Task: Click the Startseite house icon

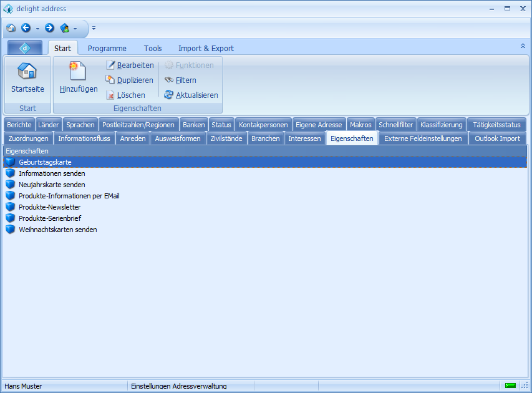Action: pos(27,72)
